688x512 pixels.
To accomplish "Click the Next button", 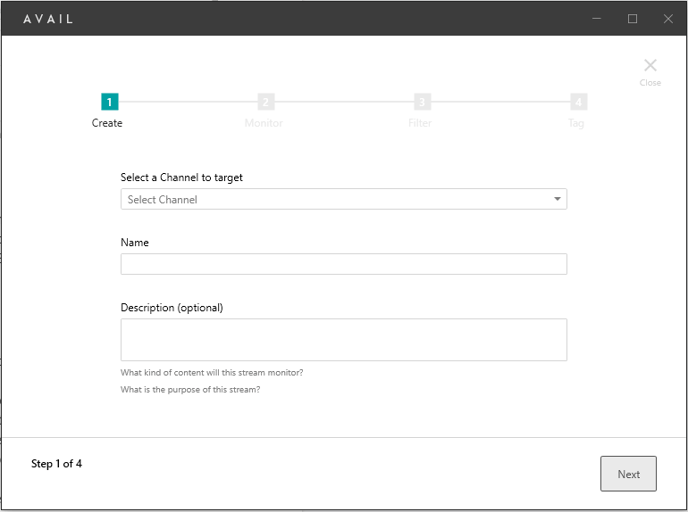I will [628, 474].
